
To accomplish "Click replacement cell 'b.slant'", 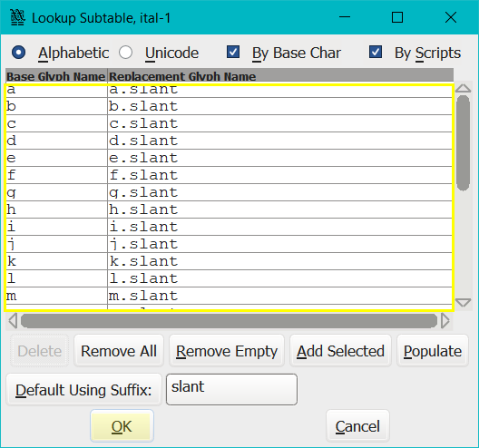I will click(279, 106).
